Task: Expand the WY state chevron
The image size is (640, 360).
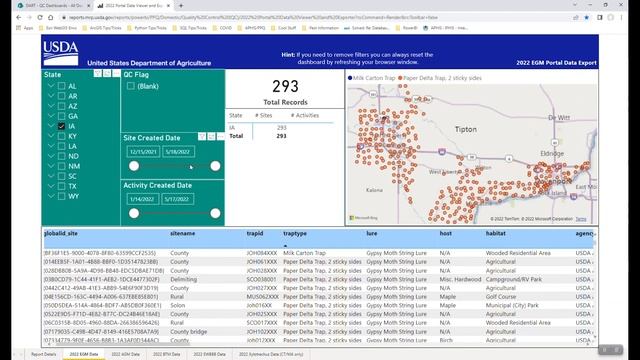Action: pos(51,196)
